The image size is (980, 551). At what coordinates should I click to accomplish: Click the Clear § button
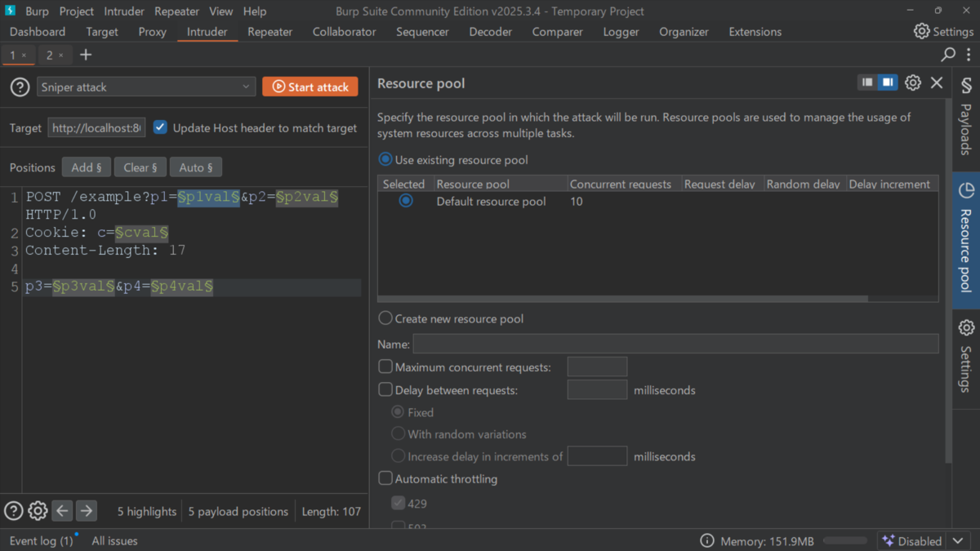140,167
